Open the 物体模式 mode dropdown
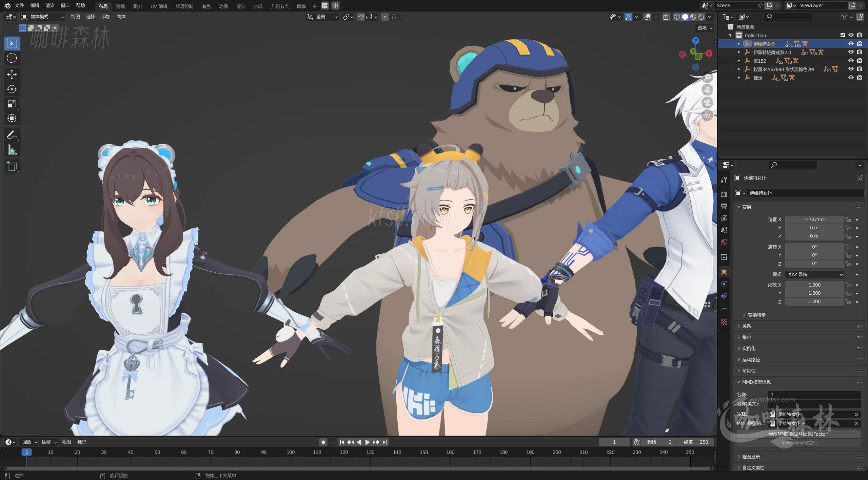The image size is (868, 480). [x=43, y=17]
